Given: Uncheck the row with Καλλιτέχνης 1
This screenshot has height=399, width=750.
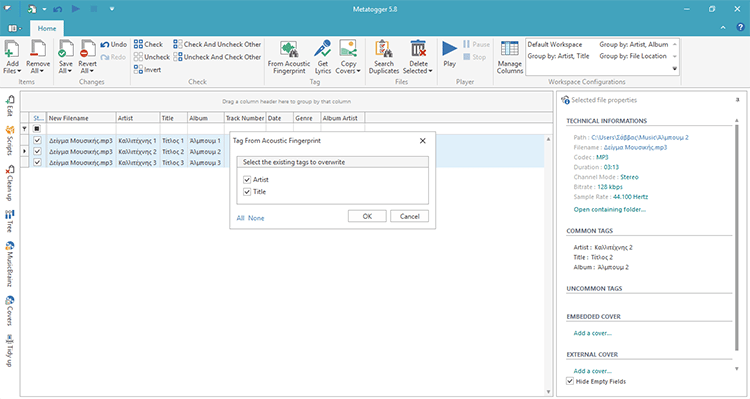Looking at the screenshot, I should point(37,140).
